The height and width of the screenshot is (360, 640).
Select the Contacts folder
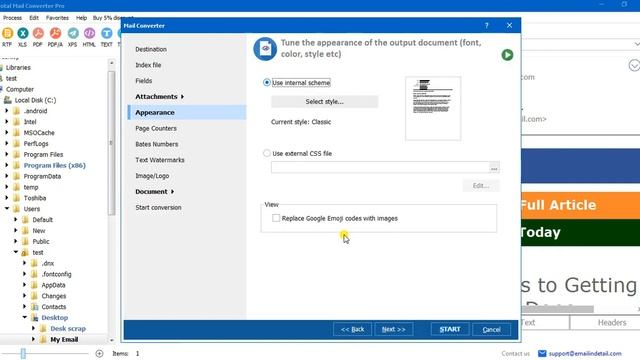point(53,307)
